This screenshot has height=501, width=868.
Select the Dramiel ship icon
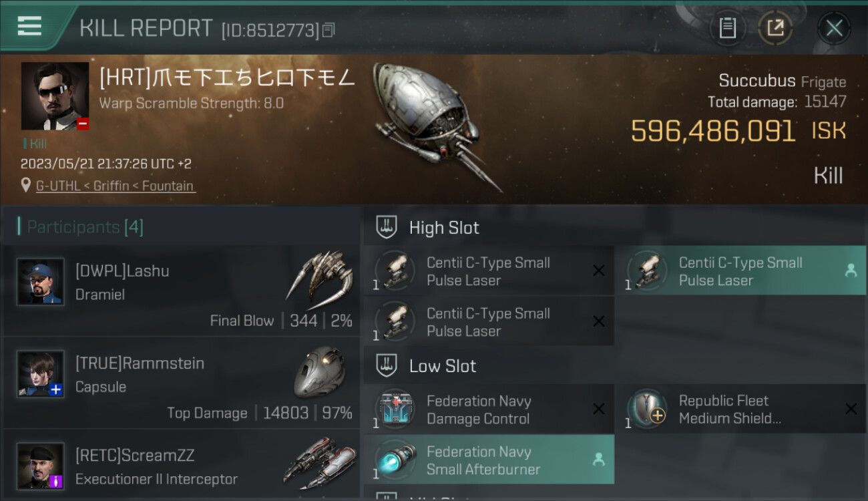click(319, 276)
